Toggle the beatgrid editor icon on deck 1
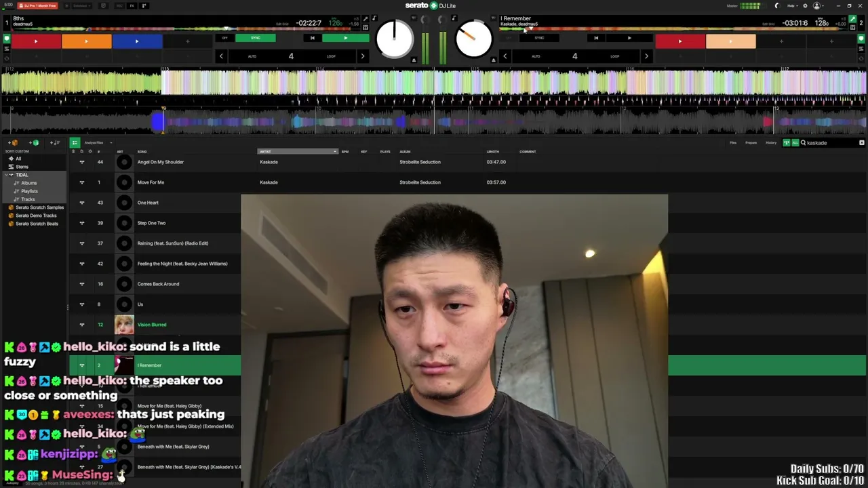Screen dimensions: 868x488 tap(366, 27)
